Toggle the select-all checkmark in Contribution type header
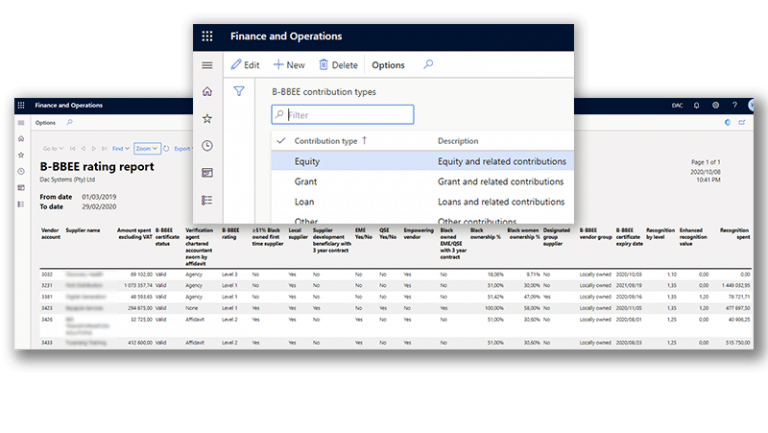The image size is (768, 433). pos(281,141)
